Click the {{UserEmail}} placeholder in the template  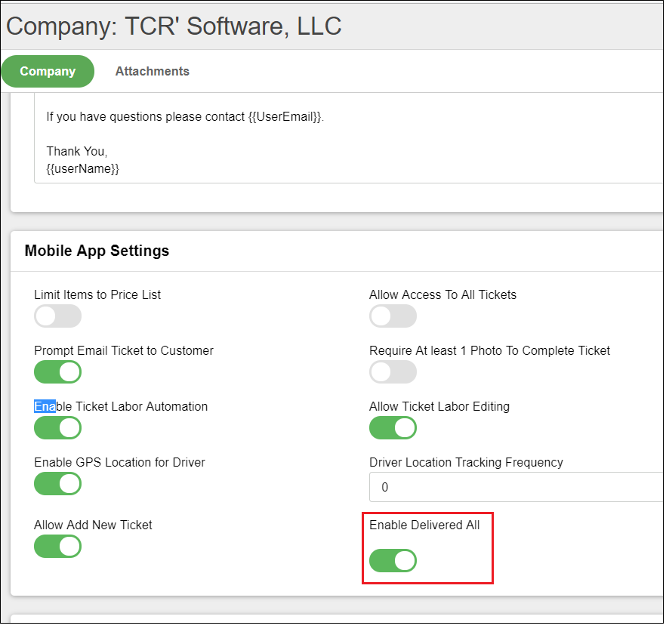pos(285,117)
